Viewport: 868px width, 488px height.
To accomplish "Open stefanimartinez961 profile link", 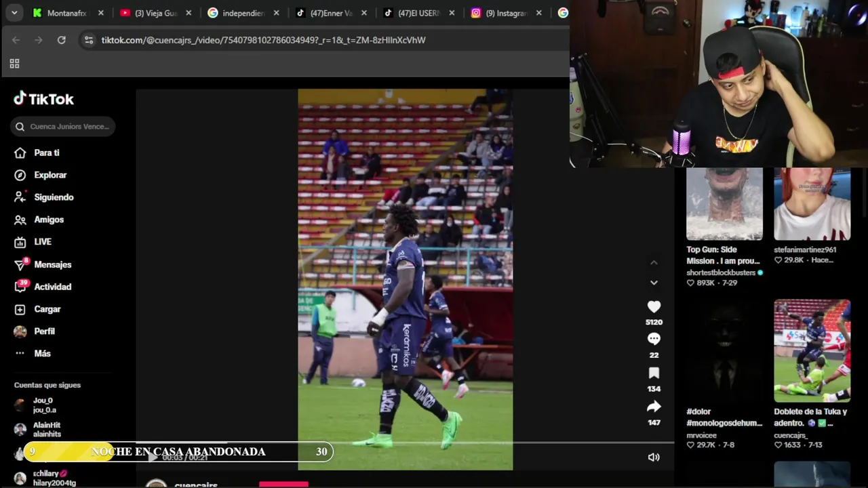I will [x=805, y=249].
